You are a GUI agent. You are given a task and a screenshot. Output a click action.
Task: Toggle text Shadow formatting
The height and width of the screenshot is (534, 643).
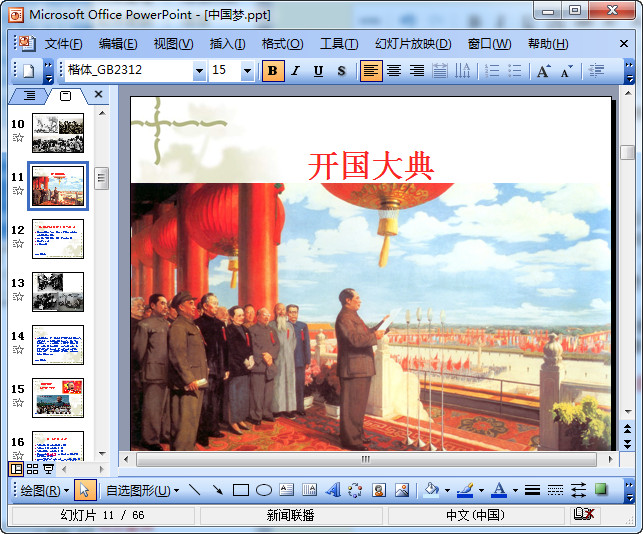click(x=341, y=71)
